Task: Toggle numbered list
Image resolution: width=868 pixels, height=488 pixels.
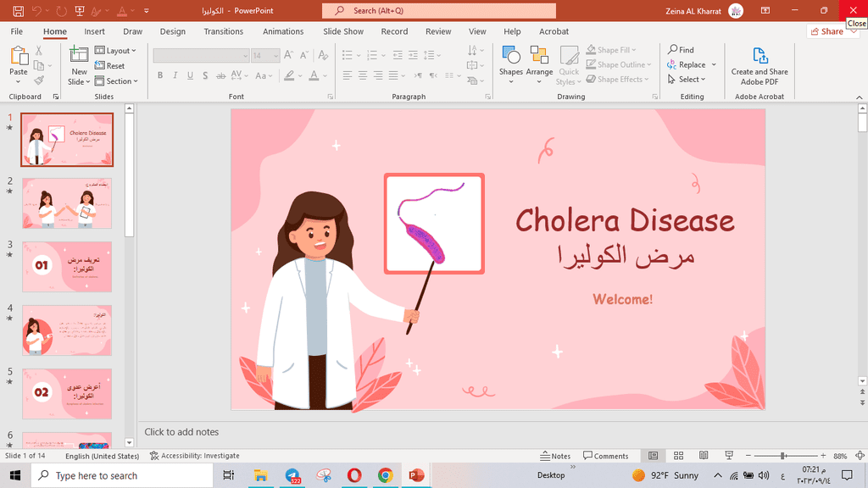Action: (x=372, y=55)
